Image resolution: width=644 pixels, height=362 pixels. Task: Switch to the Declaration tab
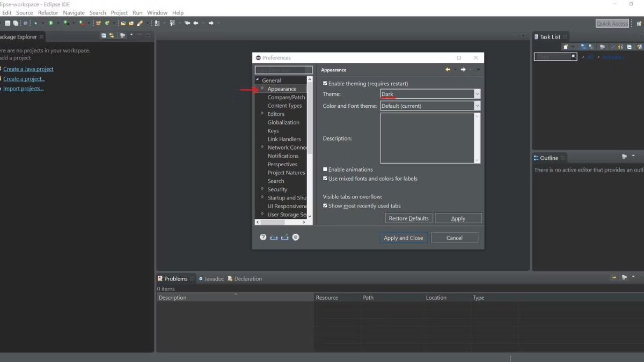[245, 279]
